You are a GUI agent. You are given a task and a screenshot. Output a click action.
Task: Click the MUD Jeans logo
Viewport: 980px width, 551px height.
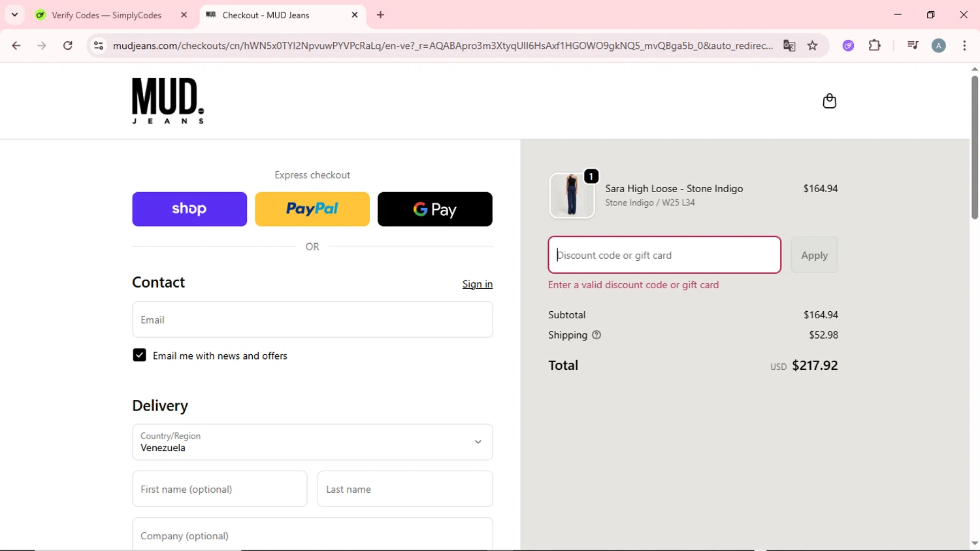click(168, 101)
